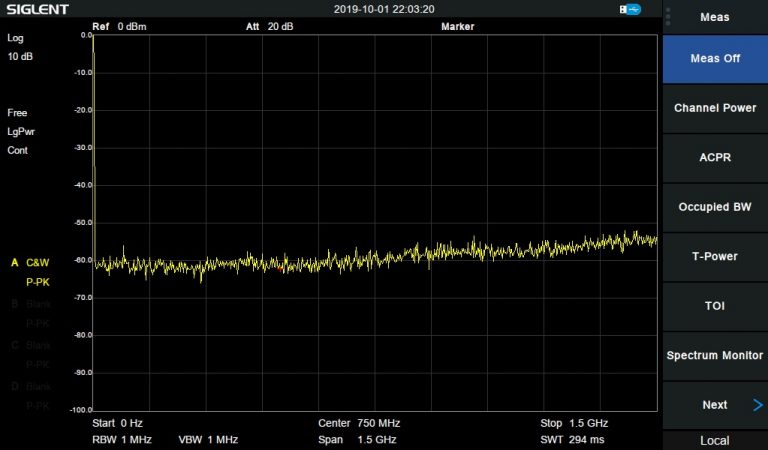Click the Meas menu title
This screenshot has width=768, height=450.
pyautogui.click(x=714, y=17)
